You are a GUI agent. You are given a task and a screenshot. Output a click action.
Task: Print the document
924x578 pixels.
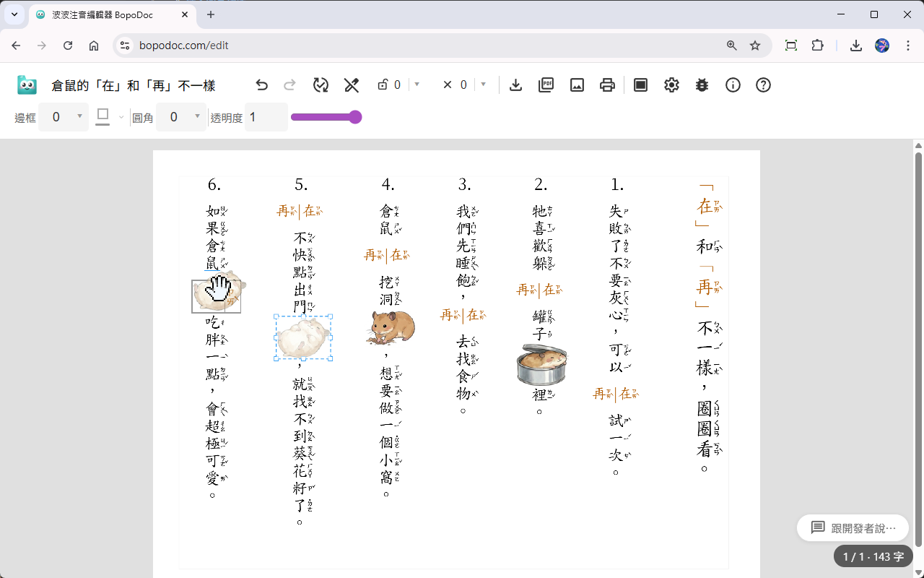607,85
